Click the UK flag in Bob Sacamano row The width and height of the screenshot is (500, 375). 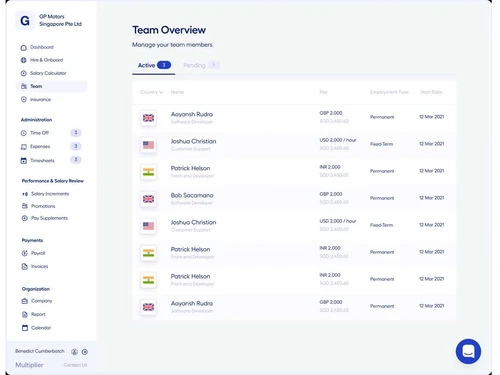point(148,199)
